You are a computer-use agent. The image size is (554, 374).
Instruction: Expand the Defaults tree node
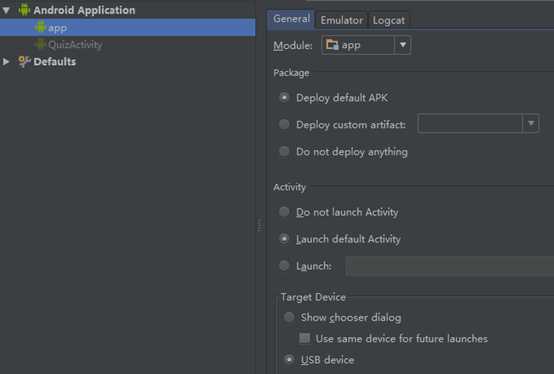(6, 62)
